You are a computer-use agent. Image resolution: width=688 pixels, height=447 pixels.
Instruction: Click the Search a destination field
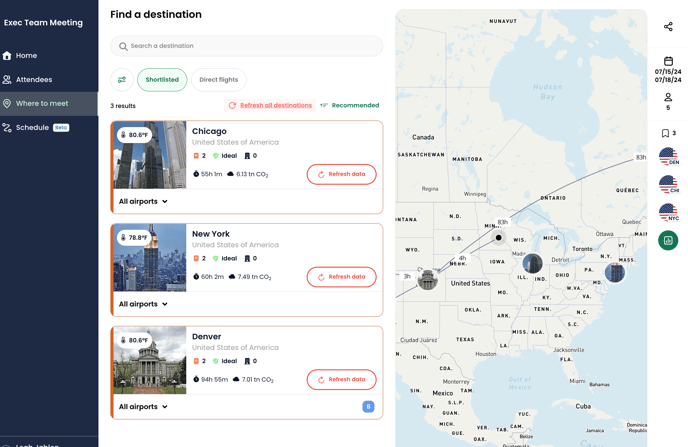point(247,46)
